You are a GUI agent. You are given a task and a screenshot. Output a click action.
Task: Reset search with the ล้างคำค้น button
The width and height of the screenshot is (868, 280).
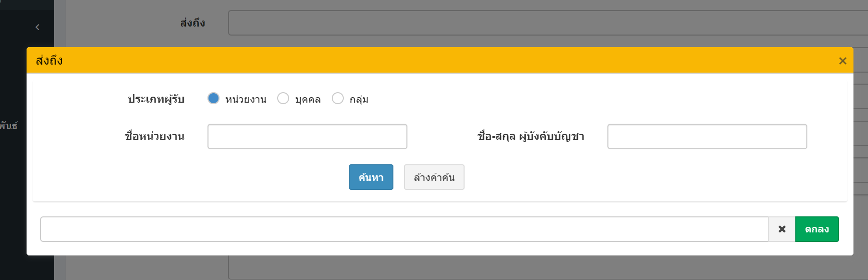click(x=434, y=177)
